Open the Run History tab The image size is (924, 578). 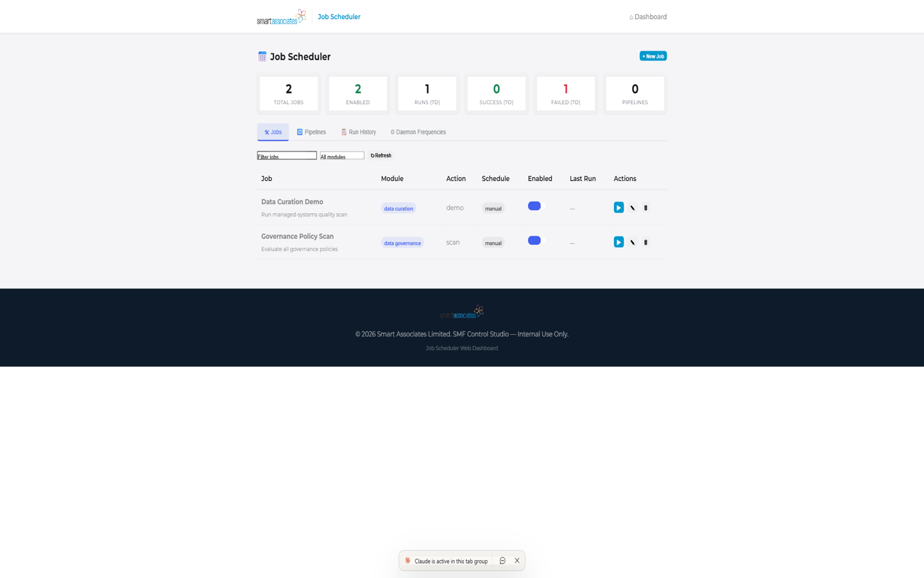pos(358,132)
